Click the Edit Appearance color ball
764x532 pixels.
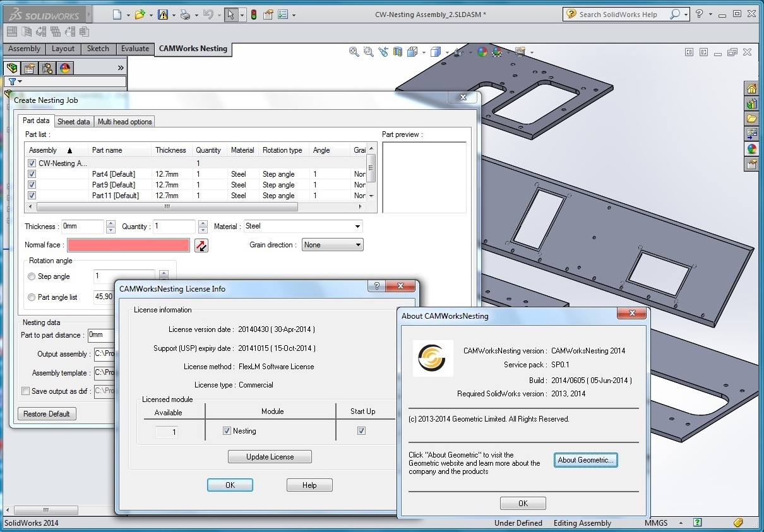482,52
